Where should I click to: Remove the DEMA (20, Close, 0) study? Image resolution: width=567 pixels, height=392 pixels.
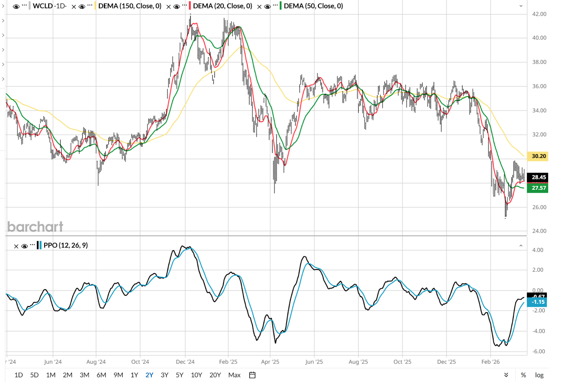(168, 6)
